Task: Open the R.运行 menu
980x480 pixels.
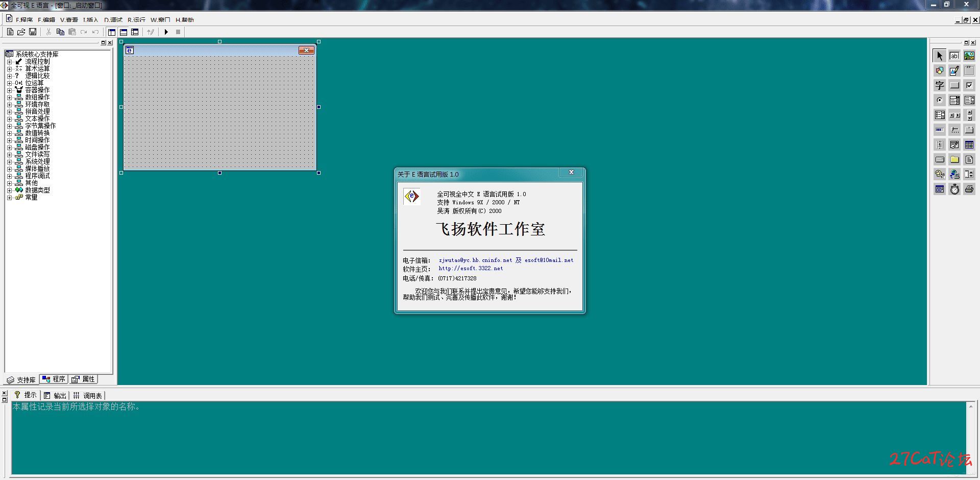Action: 136,19
